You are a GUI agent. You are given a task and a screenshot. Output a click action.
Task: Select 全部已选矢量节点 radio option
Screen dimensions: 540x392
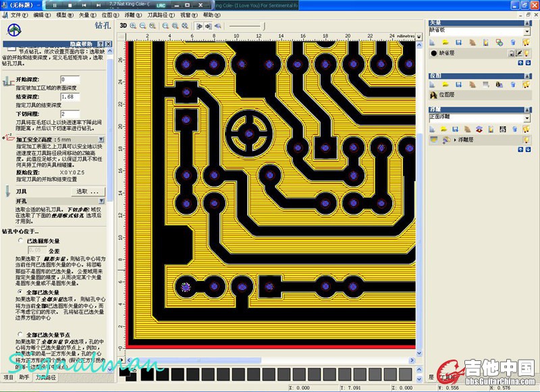click(21, 334)
